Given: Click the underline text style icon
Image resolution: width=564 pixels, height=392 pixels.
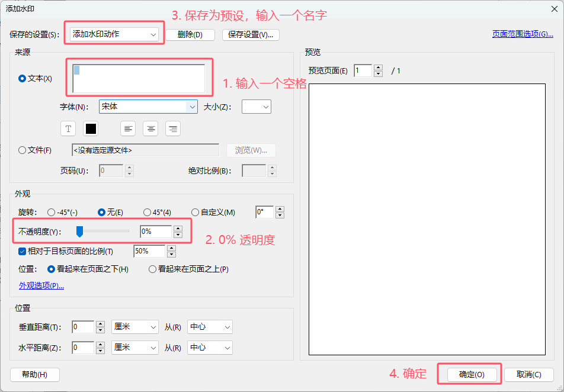Looking at the screenshot, I should (68, 128).
